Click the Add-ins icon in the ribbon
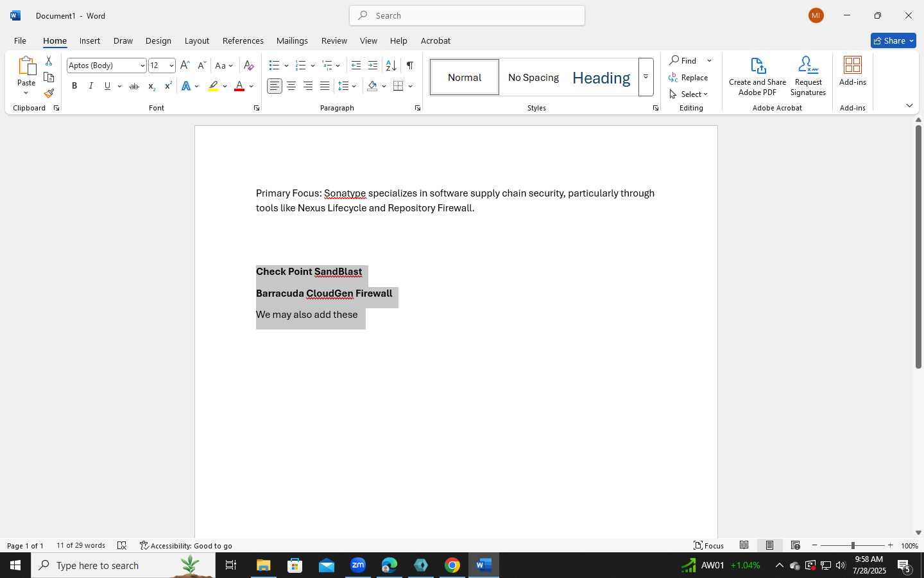Screen dimensions: 924x578 pyautogui.click(x=853, y=71)
